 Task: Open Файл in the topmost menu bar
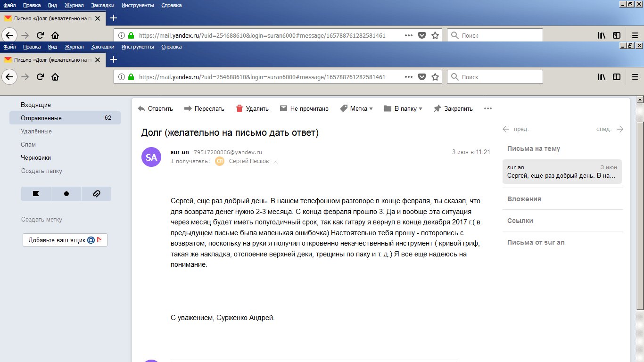click(x=9, y=5)
